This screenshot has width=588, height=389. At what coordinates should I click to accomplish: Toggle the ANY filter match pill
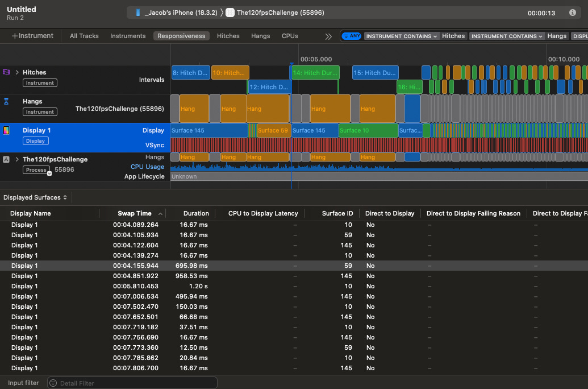[x=352, y=36]
